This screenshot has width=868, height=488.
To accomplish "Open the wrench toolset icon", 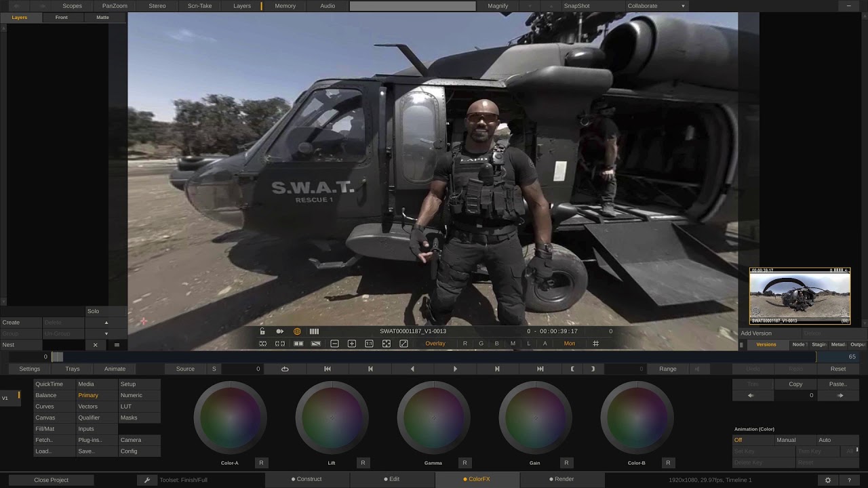I will click(146, 480).
